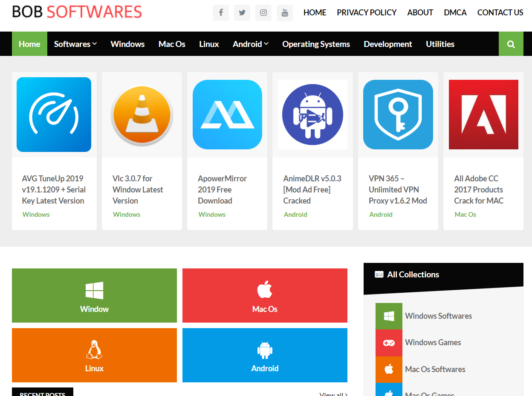Click the Linux tile label
This screenshot has width=532, height=396.
tap(94, 368)
